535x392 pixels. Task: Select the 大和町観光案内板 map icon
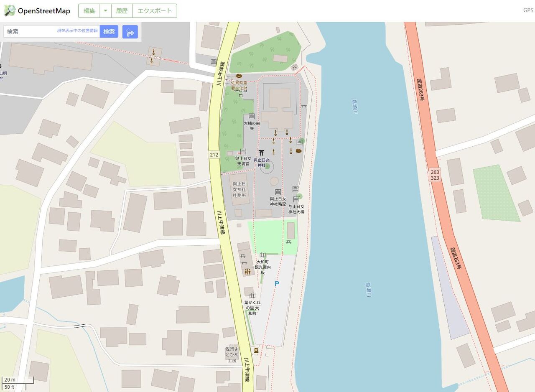point(262,255)
